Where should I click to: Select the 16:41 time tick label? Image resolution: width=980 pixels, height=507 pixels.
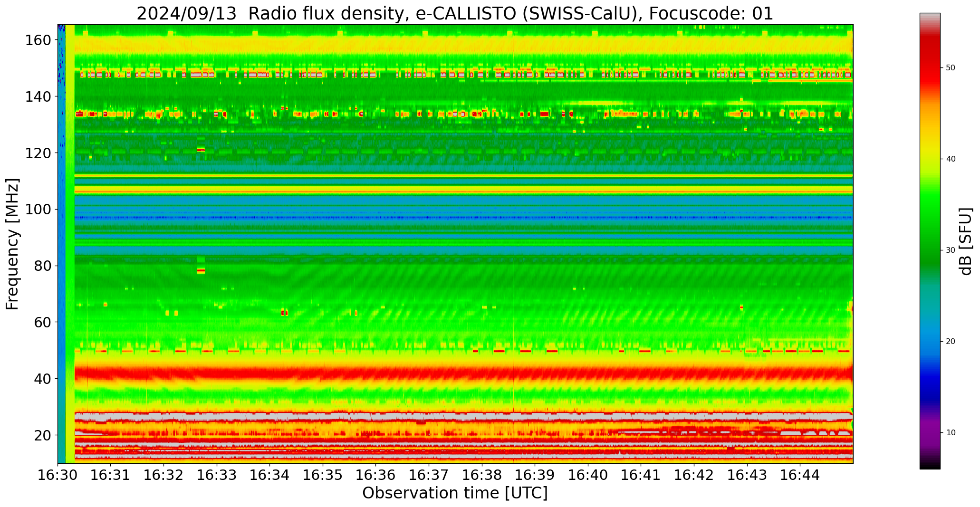point(641,475)
